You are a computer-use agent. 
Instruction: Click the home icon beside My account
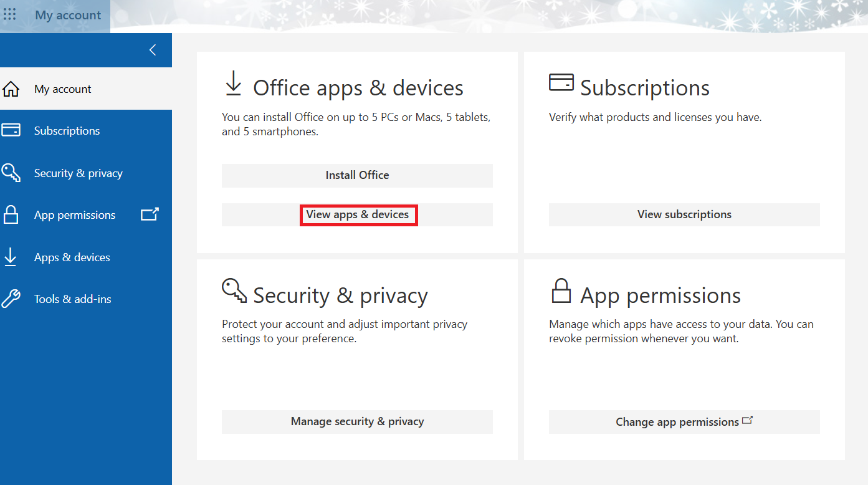11,89
